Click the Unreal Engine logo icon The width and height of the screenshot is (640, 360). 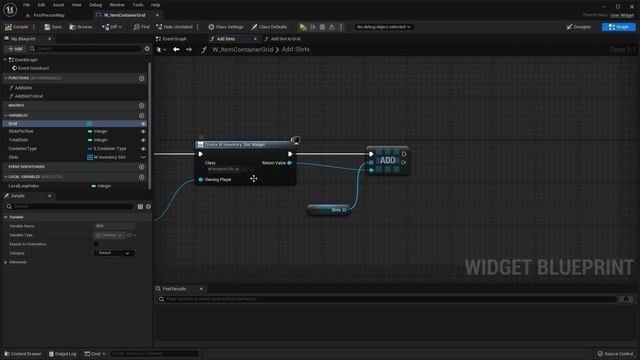(x=10, y=9)
